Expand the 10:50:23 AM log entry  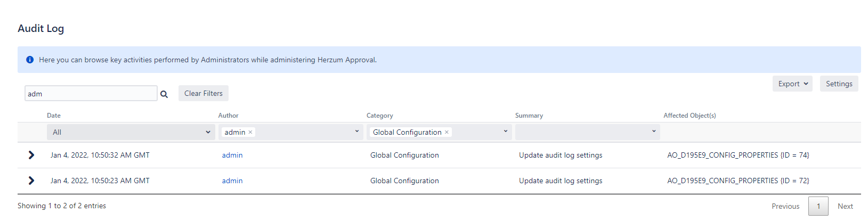pyautogui.click(x=31, y=181)
